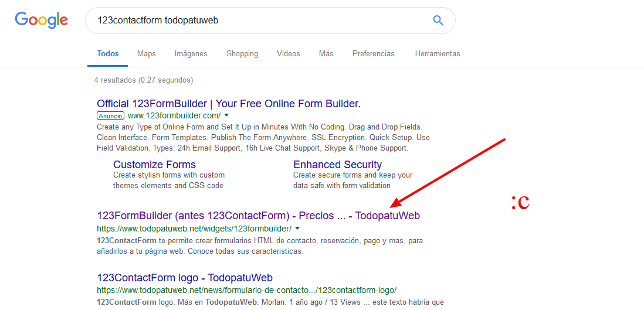This screenshot has height=310, width=644.
Task: Click the Google logo
Action: click(x=42, y=20)
